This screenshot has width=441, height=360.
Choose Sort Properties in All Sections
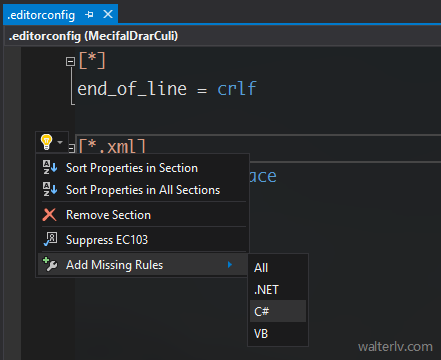pyautogui.click(x=143, y=190)
